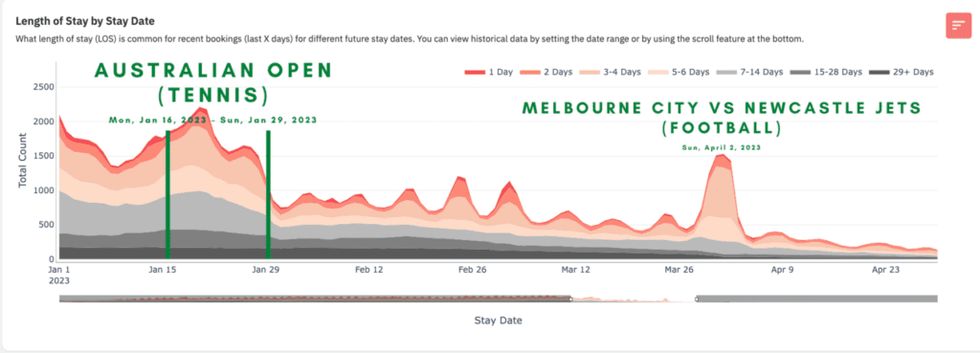Click the Feb 26 x-axis label

click(473, 270)
